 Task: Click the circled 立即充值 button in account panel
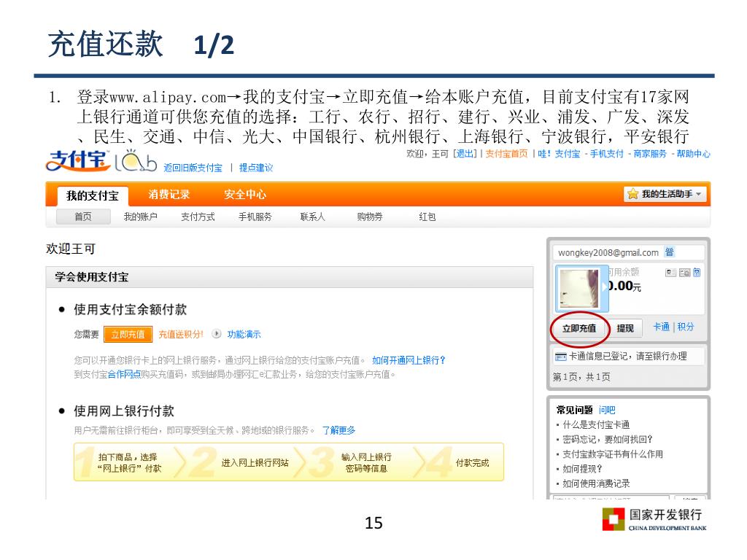click(579, 328)
